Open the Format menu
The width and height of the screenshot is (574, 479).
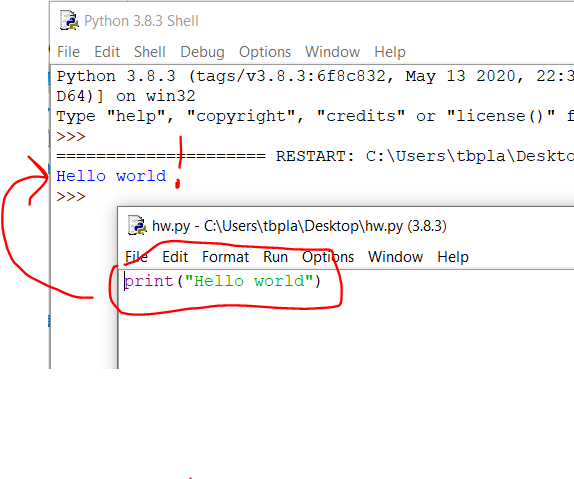tap(226, 257)
